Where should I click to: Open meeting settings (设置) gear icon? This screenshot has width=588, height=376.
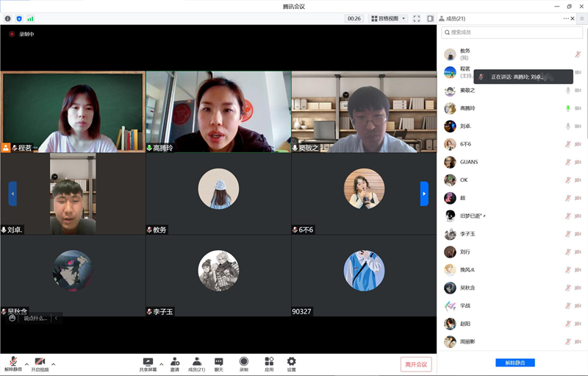(x=291, y=361)
